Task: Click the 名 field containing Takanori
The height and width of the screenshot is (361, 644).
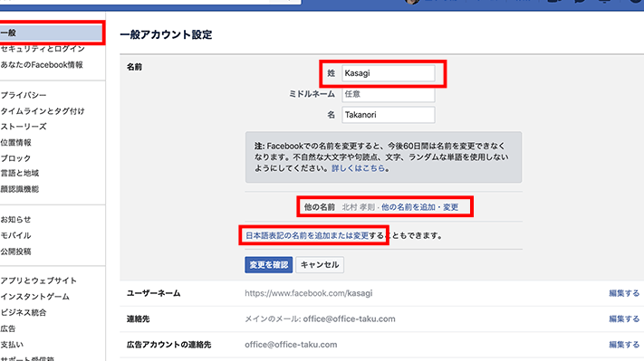Action: tap(389, 115)
